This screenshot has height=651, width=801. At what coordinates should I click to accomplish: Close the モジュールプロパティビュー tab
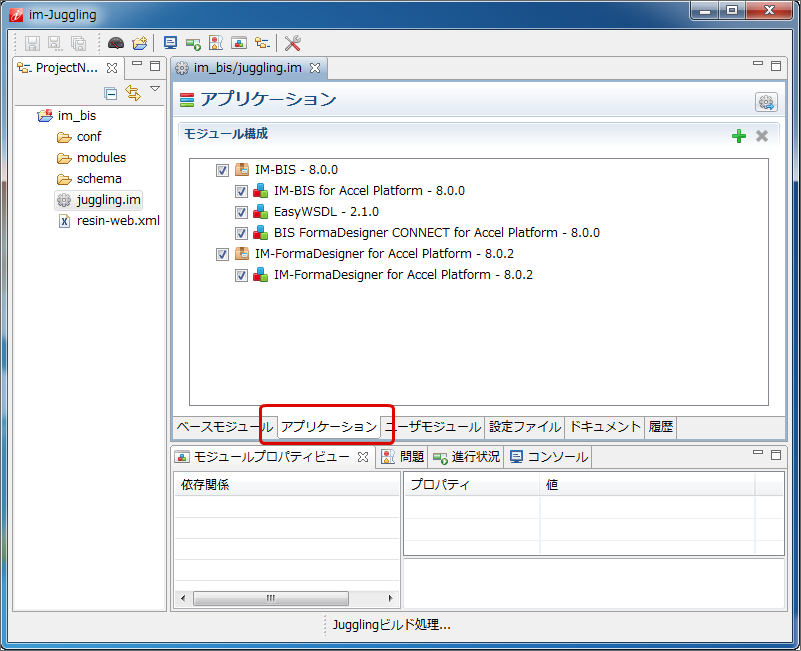pos(363,457)
